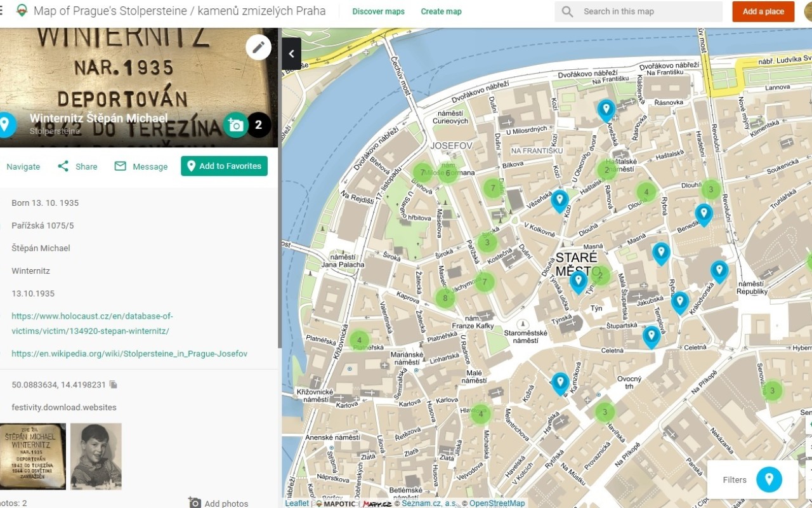This screenshot has height=508, width=812.
Task: Select the address Pařížská 1075/5
Action: point(43,226)
